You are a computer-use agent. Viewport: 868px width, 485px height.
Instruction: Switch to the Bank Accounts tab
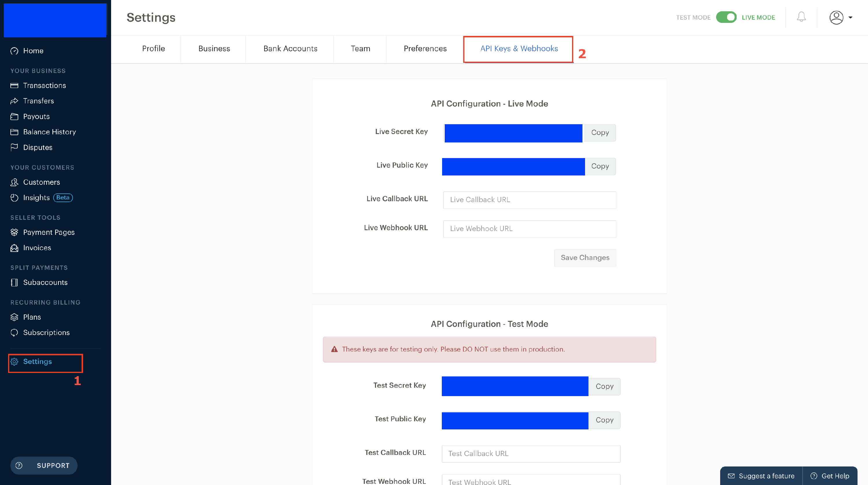290,49
